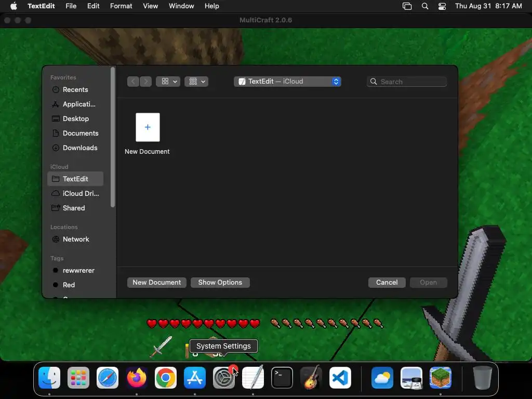532x399 pixels.
Task: Open GarageBand in the dock
Action: click(311, 378)
